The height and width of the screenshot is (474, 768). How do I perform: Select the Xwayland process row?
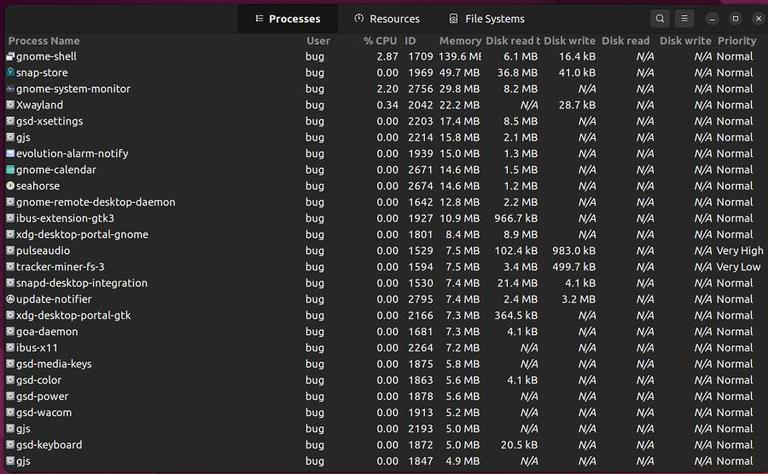[x=384, y=105]
